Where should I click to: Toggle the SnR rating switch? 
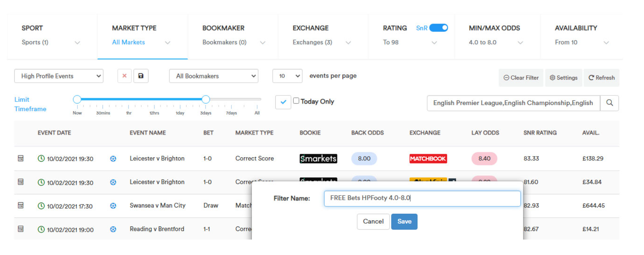pyautogui.click(x=438, y=28)
